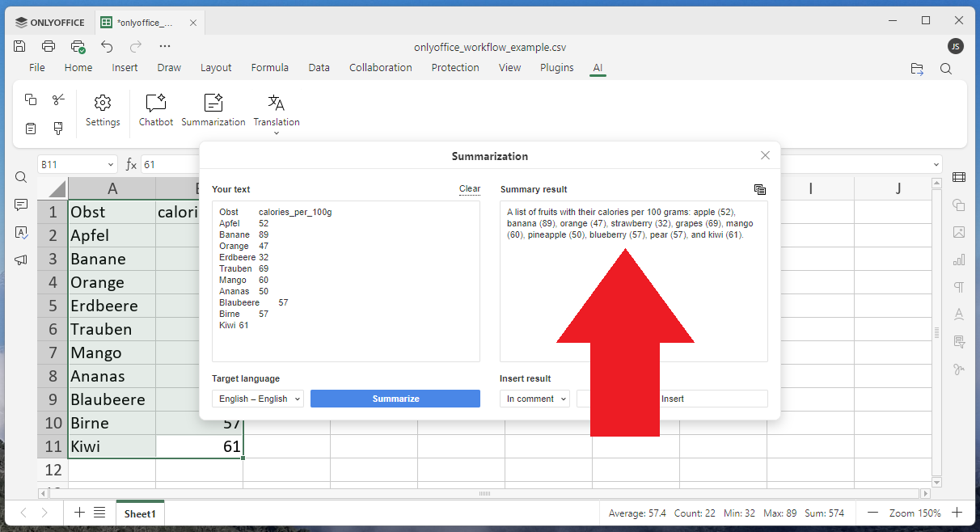Image resolution: width=980 pixels, height=532 pixels.
Task: Open the Formula tab
Action: (x=269, y=68)
